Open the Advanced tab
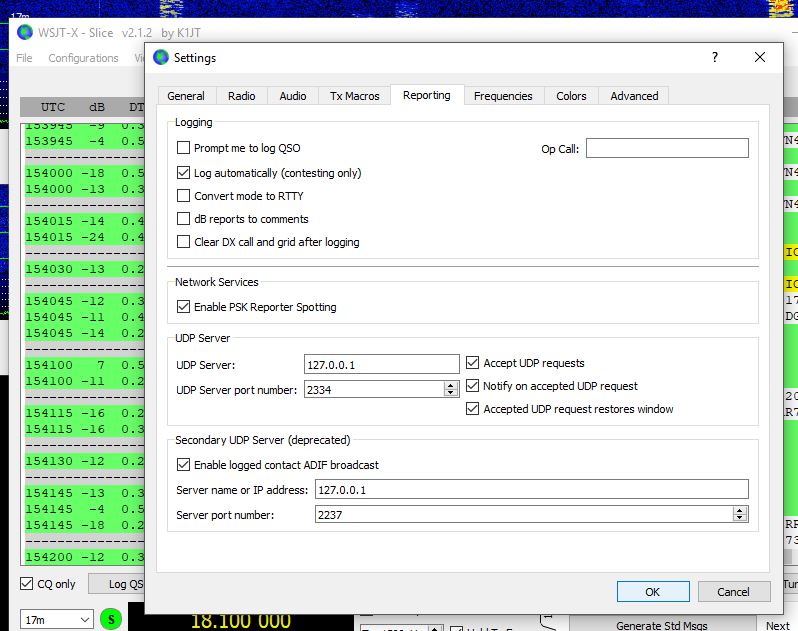Image resolution: width=798 pixels, height=631 pixels. click(634, 96)
